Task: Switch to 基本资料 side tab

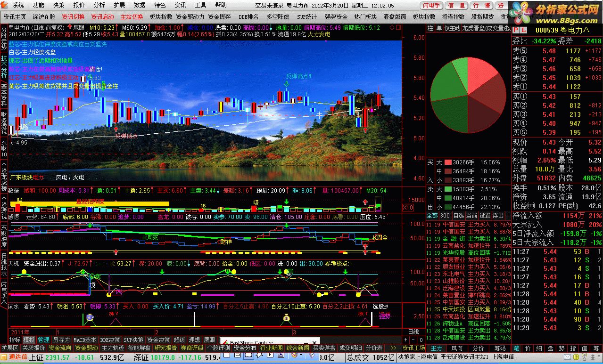Action: tap(4, 96)
